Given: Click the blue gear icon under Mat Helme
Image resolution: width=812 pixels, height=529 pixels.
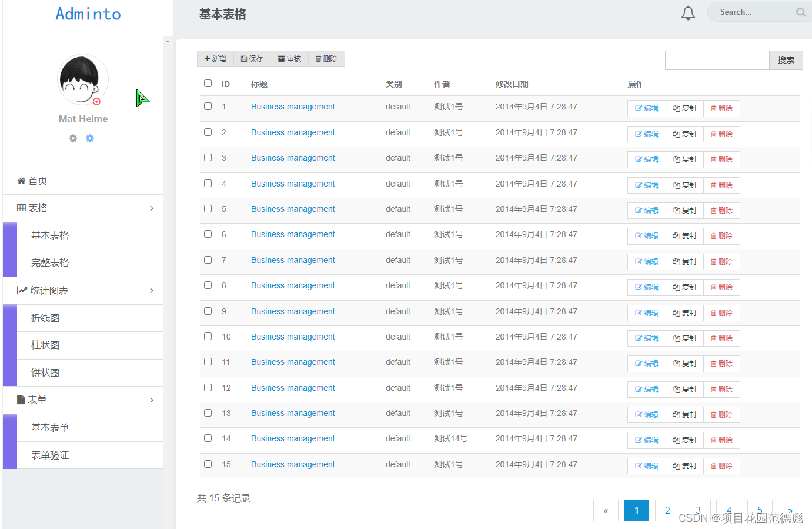Looking at the screenshot, I should point(90,138).
